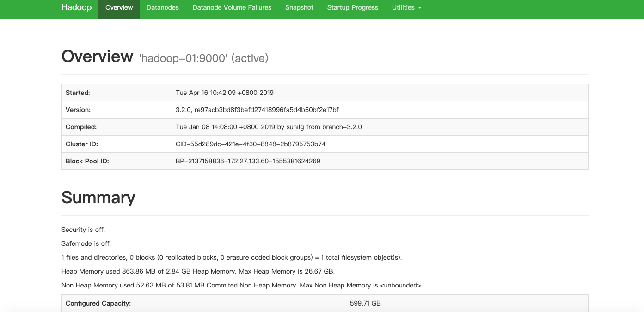This screenshot has height=312, width=644.
Task: Open the Snapshot tab
Action: (x=299, y=7)
